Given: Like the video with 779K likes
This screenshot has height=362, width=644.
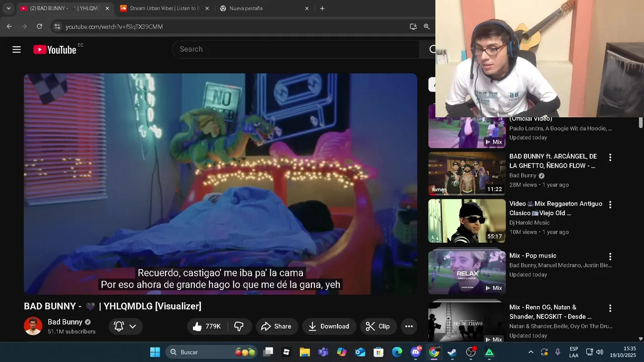Looking at the screenshot, I should [207, 326].
